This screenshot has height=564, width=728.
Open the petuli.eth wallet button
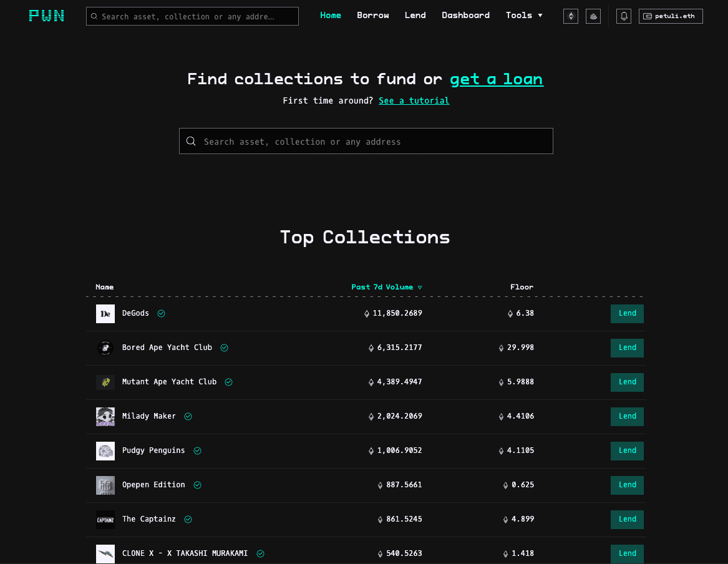pos(671,16)
